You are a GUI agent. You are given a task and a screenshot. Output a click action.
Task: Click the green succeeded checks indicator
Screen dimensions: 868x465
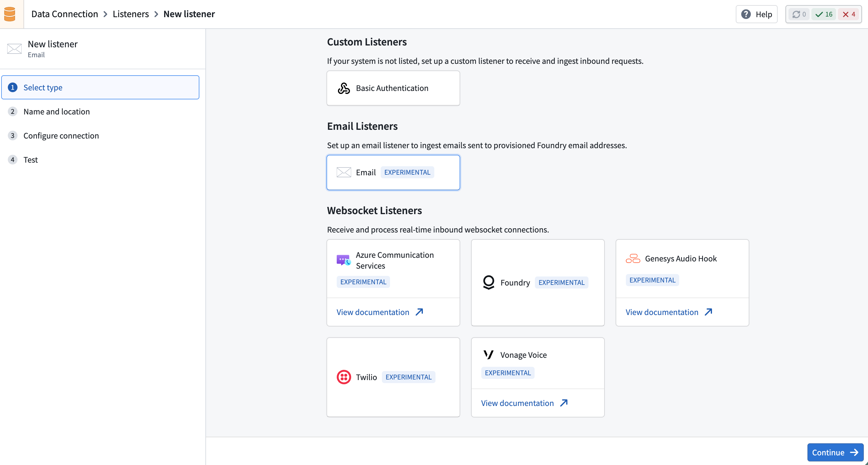(x=823, y=14)
